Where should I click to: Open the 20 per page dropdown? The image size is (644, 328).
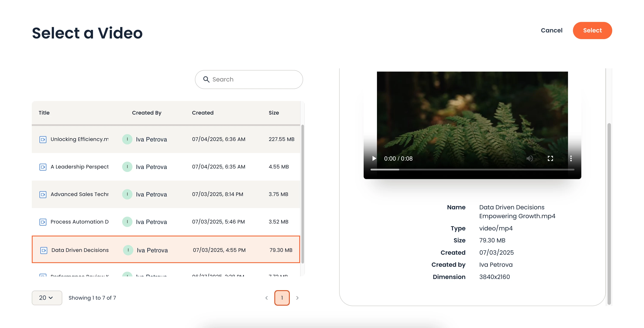click(47, 298)
